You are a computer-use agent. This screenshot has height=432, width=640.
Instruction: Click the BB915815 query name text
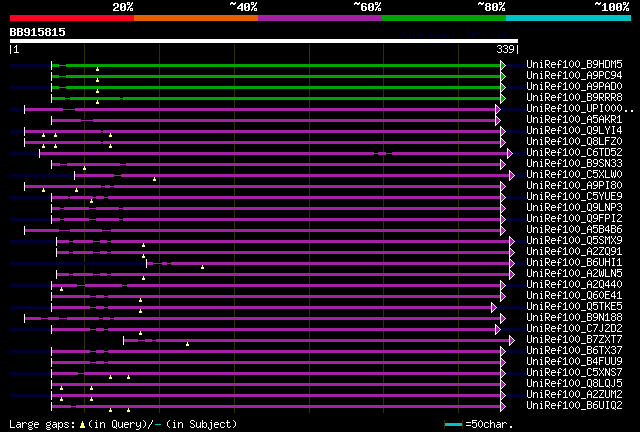(38, 32)
